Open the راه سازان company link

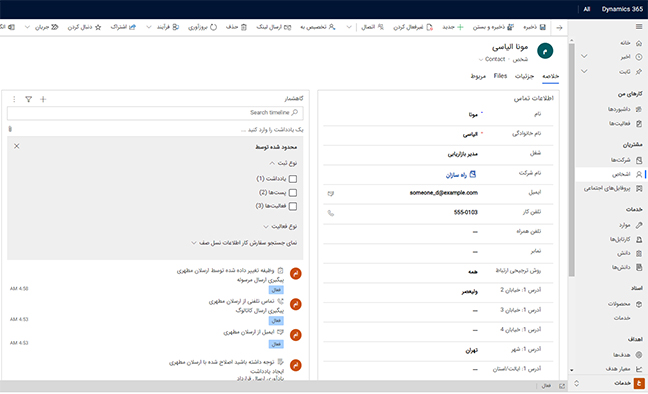click(456, 175)
